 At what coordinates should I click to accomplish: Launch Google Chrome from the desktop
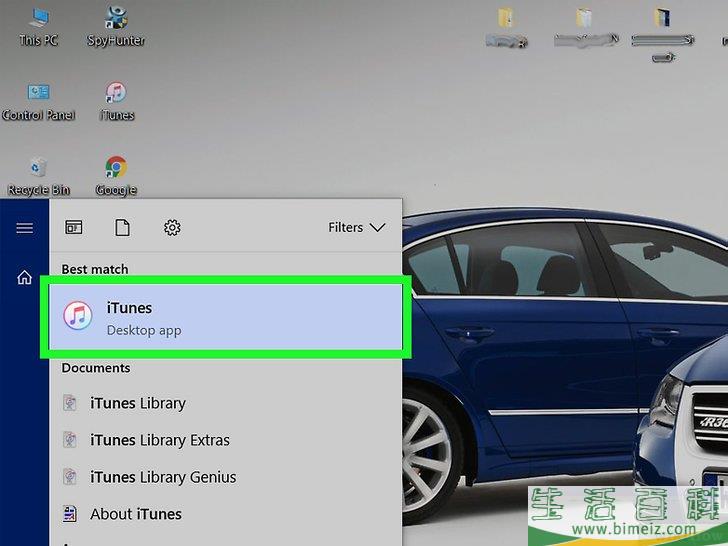(x=116, y=176)
